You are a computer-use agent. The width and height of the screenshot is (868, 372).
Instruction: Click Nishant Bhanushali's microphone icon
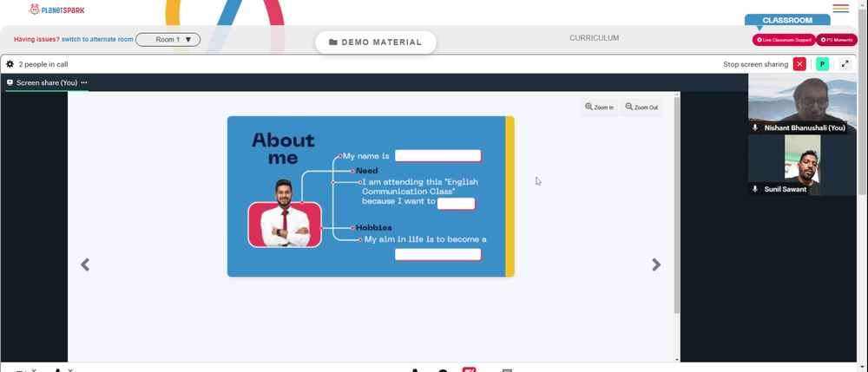754,127
